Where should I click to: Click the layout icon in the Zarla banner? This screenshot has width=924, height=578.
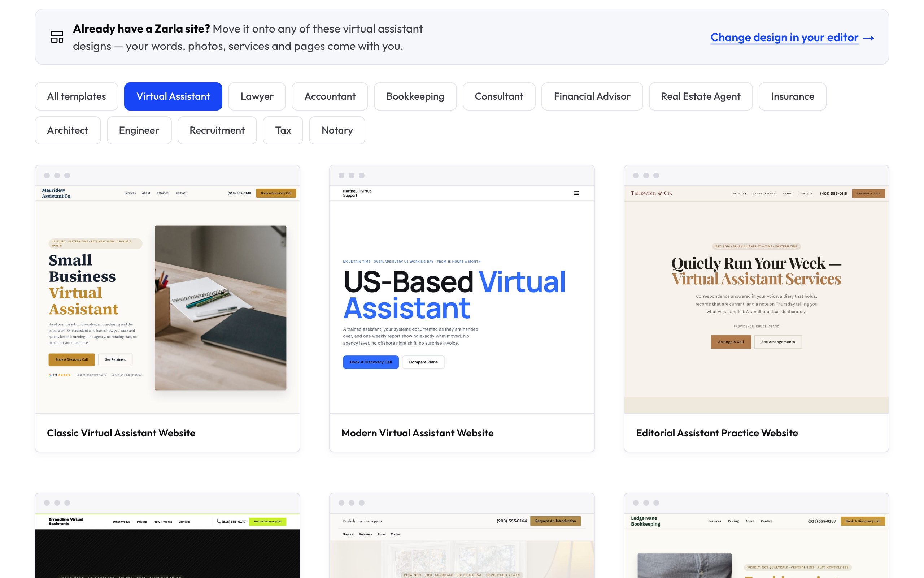(x=57, y=37)
